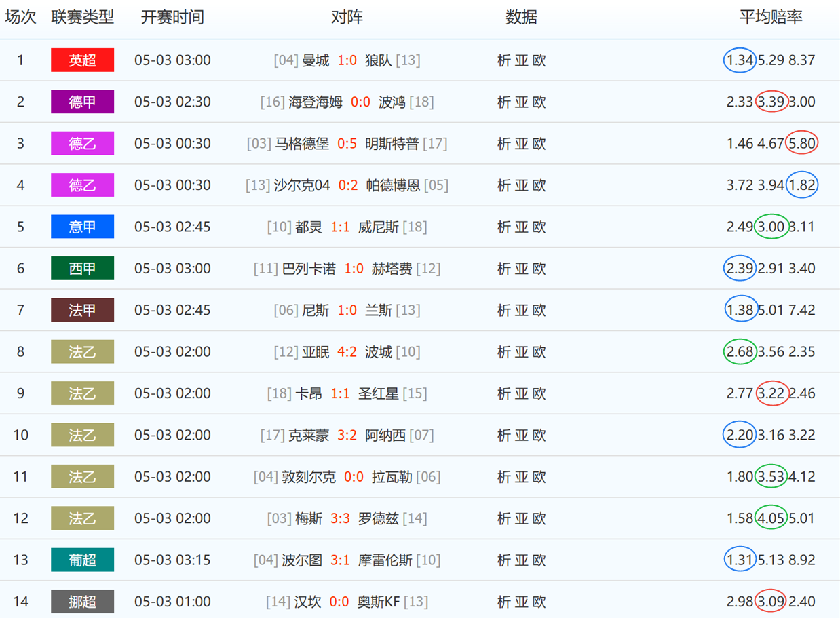Click the 1:0 score of 曼城 match
Image resolution: width=840 pixels, height=618 pixels.
[x=347, y=60]
